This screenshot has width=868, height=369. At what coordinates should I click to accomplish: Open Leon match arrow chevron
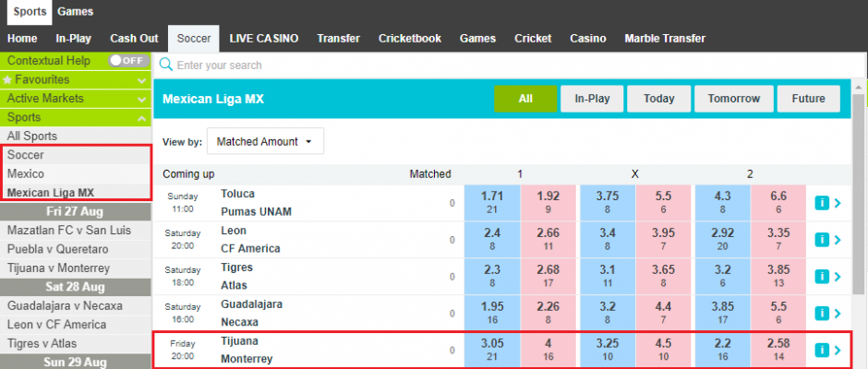click(x=837, y=240)
